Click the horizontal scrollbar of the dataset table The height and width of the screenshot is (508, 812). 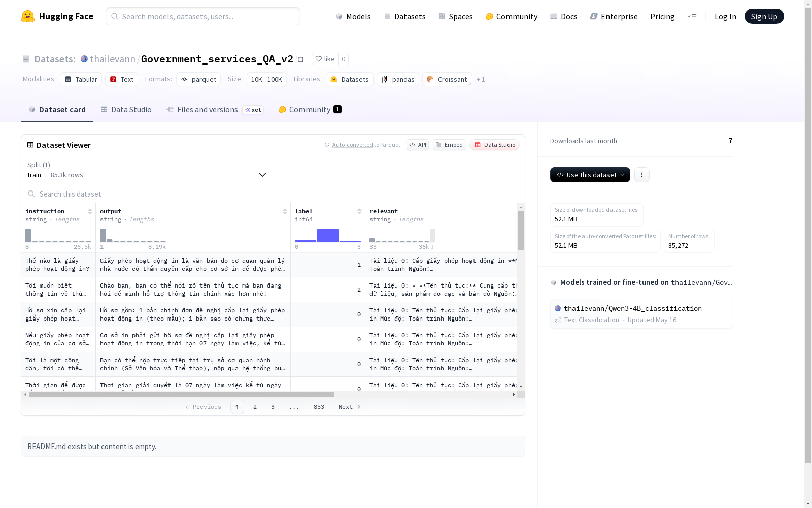tap(181, 394)
